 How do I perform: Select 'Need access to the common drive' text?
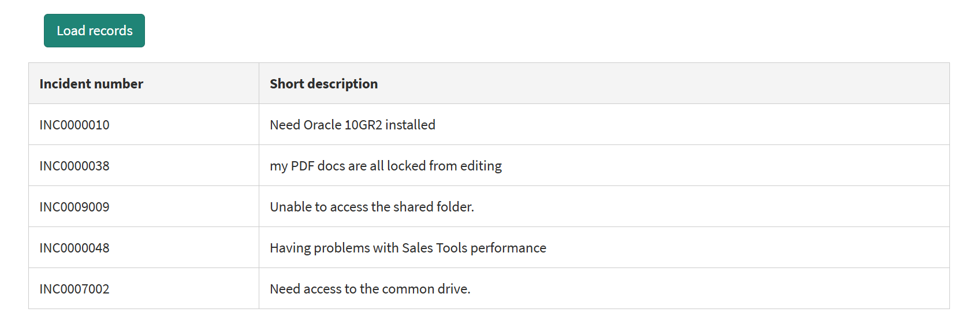pos(370,289)
